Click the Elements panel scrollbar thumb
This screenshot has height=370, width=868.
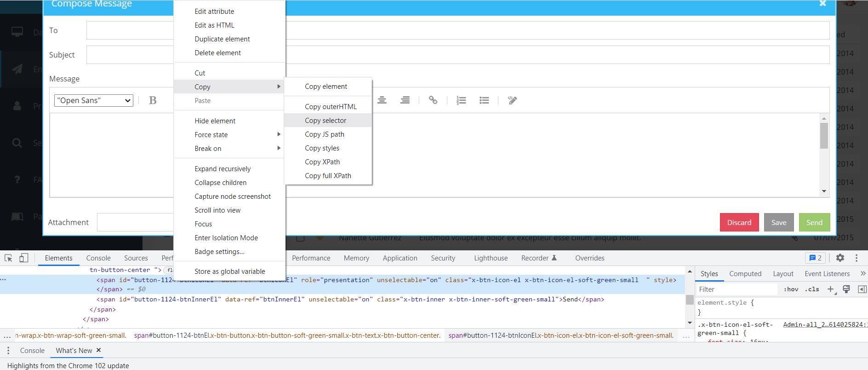coord(690,300)
